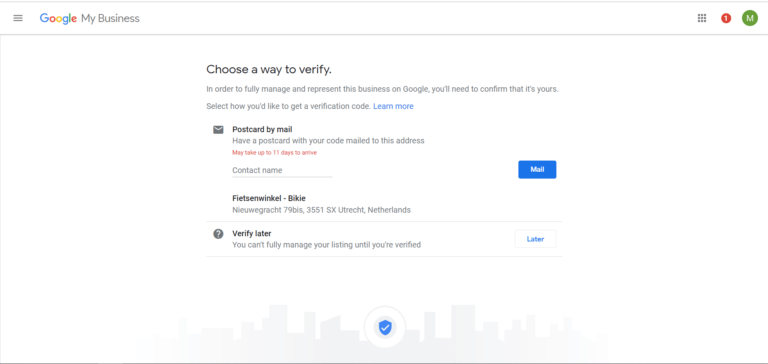Screen dimensions: 768x364
Task: Click the blue shield checkmark badge
Action: pyautogui.click(x=385, y=327)
